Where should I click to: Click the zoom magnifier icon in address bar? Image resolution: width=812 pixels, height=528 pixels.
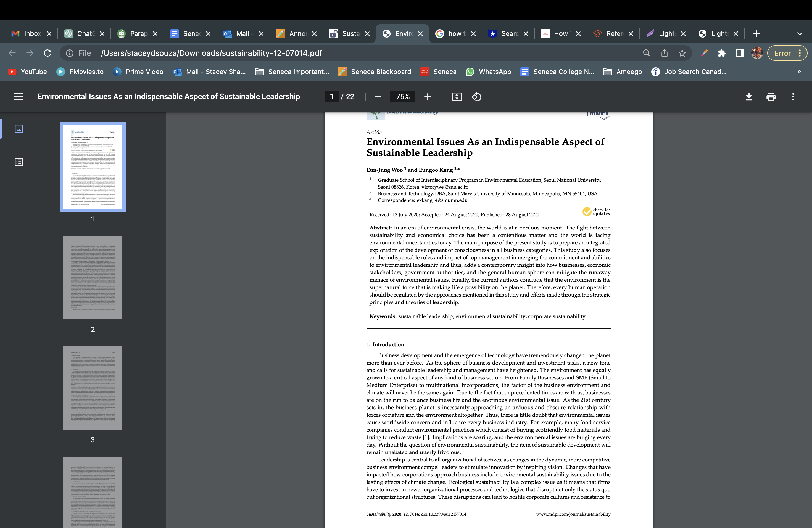click(647, 53)
